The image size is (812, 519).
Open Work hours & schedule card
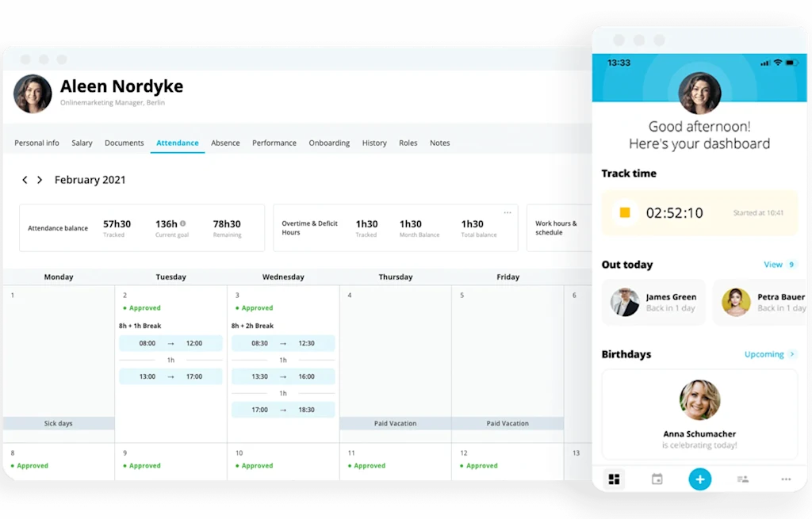point(559,227)
